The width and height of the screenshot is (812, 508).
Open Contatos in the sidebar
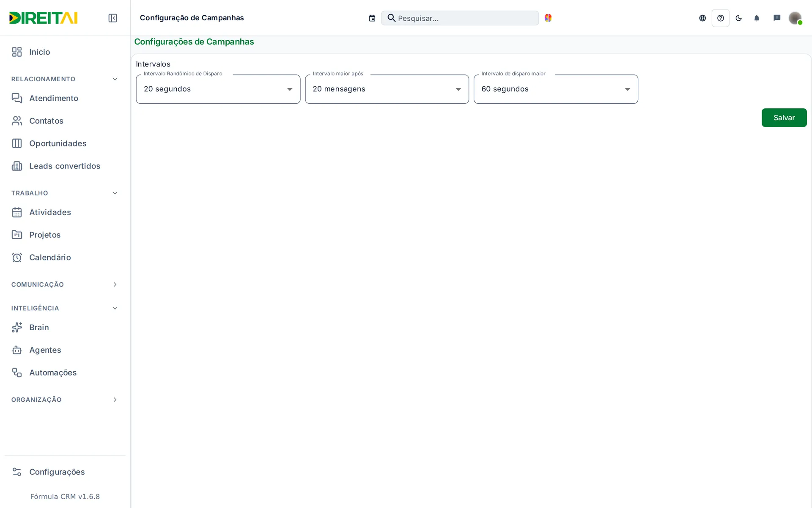click(x=65, y=121)
